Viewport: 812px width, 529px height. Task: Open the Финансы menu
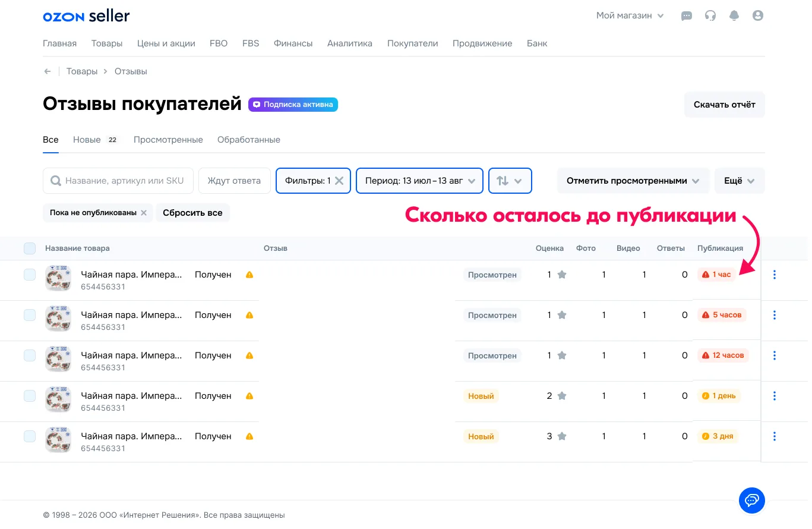pyautogui.click(x=293, y=43)
